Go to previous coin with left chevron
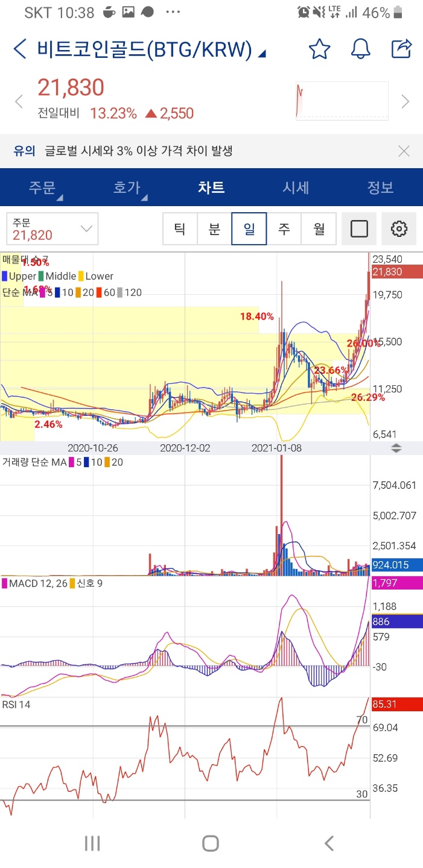Screen dimensions: 423x868 click(x=19, y=101)
